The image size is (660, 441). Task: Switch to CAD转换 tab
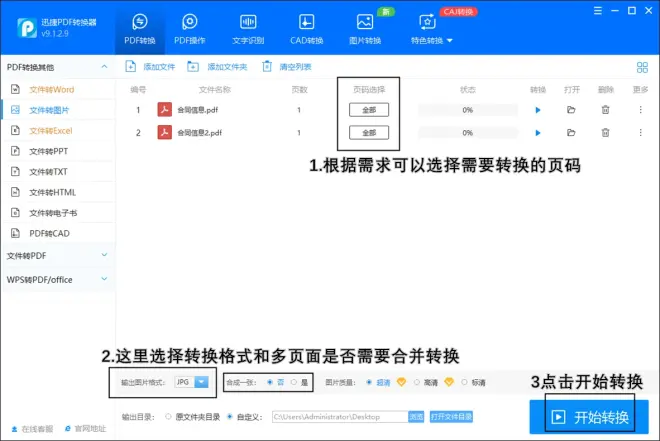tap(306, 29)
